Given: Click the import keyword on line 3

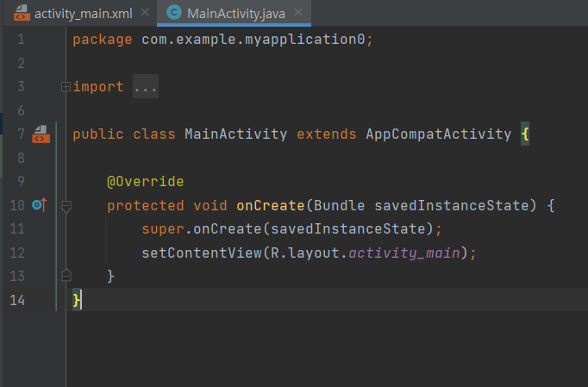Looking at the screenshot, I should pyautogui.click(x=98, y=87).
